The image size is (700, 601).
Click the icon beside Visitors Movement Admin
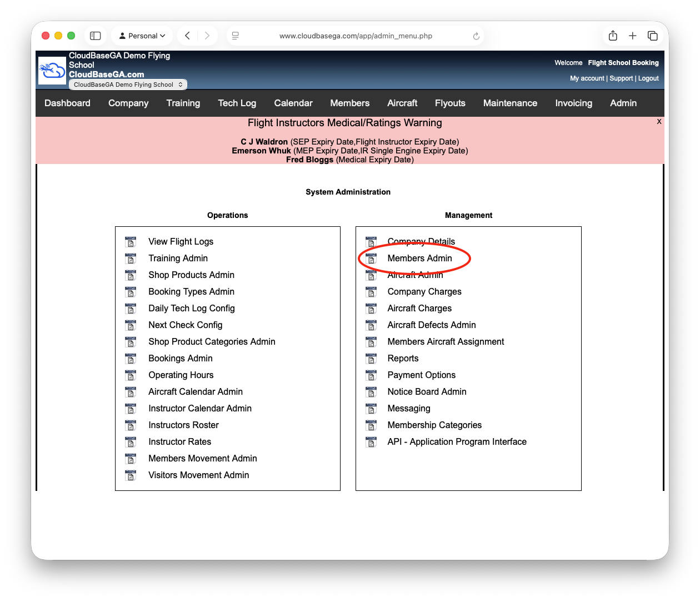(131, 475)
